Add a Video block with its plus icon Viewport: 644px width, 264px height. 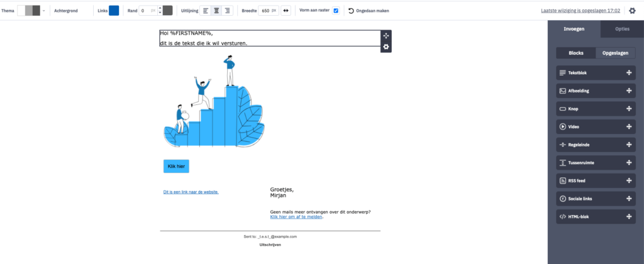point(628,127)
